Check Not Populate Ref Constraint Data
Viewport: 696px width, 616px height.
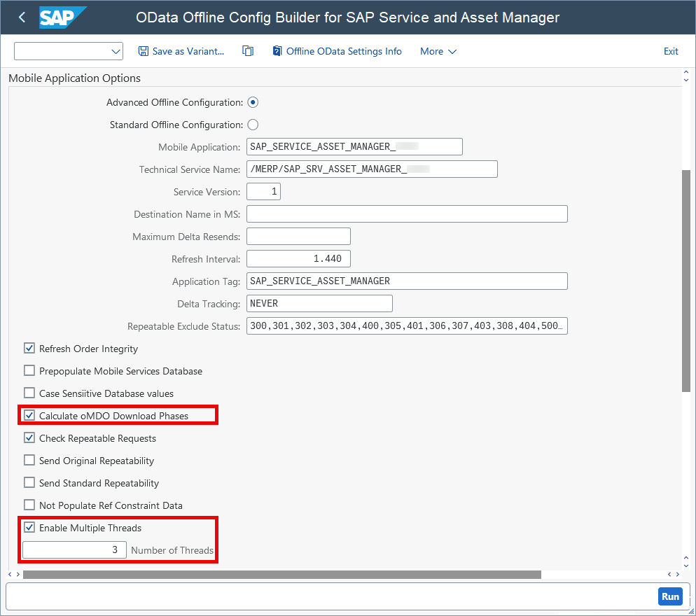(x=29, y=505)
